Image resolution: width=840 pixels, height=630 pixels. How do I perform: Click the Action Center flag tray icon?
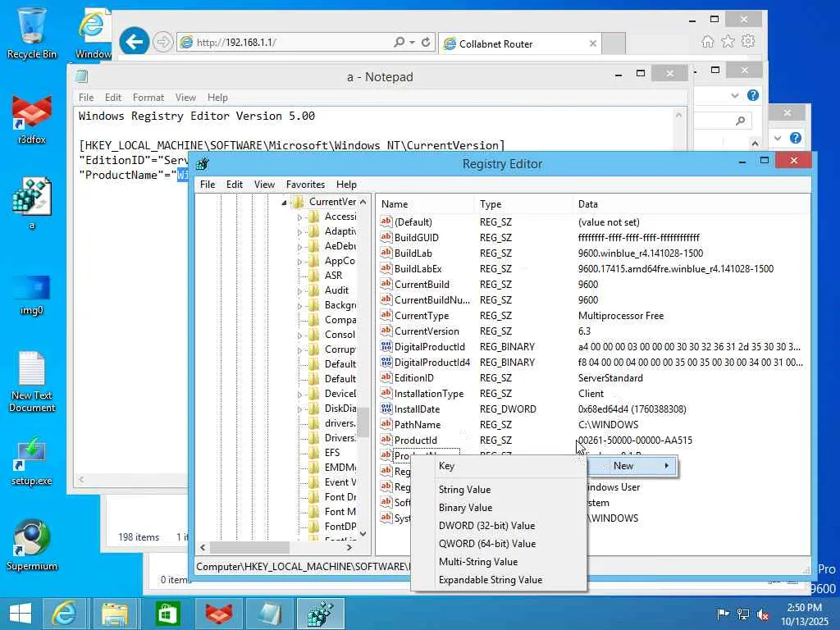[x=723, y=614]
